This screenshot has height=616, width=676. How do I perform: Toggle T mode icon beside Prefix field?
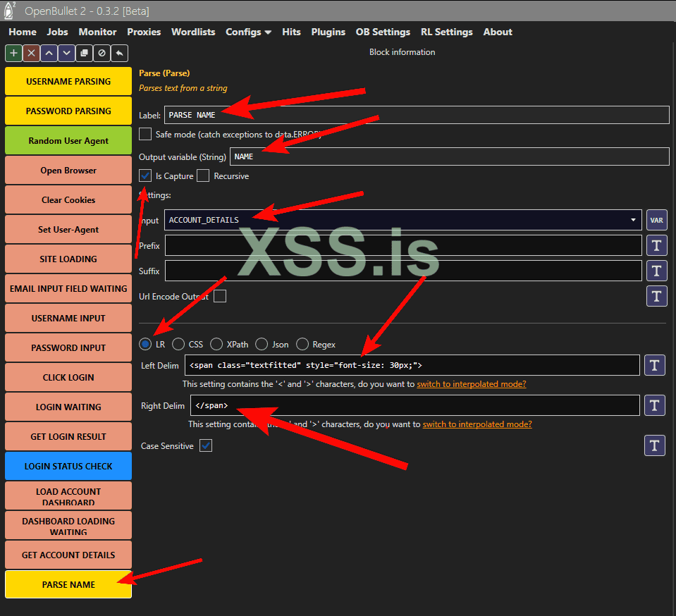point(656,246)
